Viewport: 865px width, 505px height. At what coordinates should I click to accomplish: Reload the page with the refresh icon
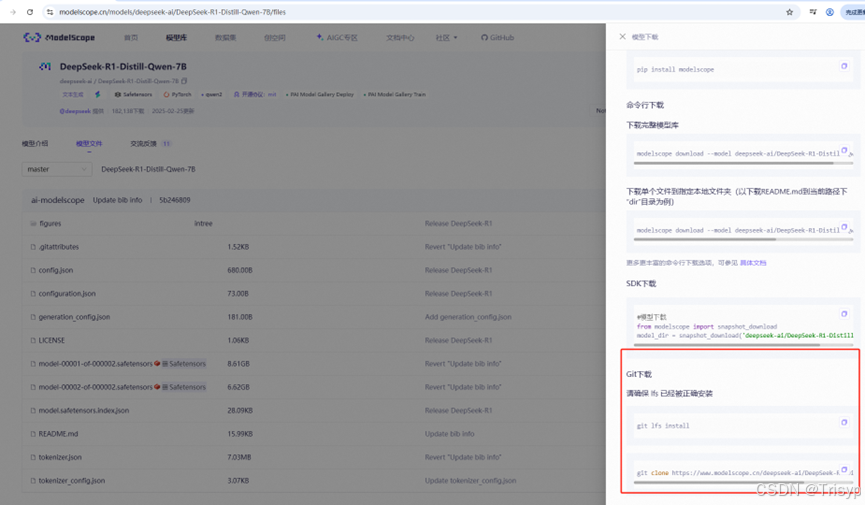30,12
